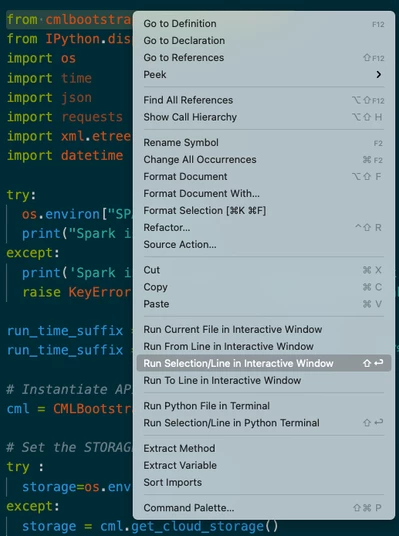Click Format Document
This screenshot has height=536, width=399.
click(264, 176)
